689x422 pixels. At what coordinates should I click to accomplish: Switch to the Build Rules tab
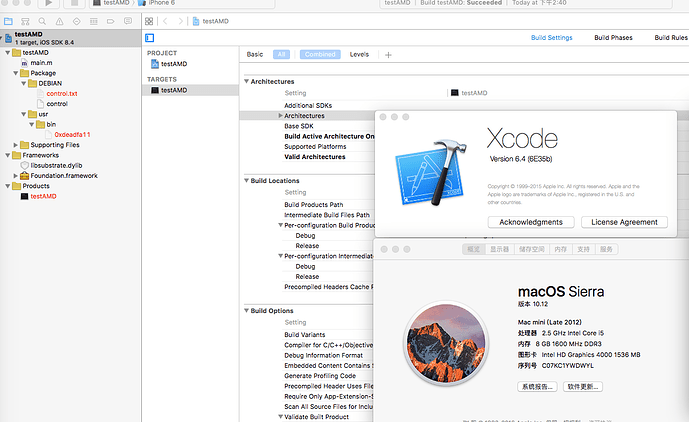pyautogui.click(x=671, y=38)
